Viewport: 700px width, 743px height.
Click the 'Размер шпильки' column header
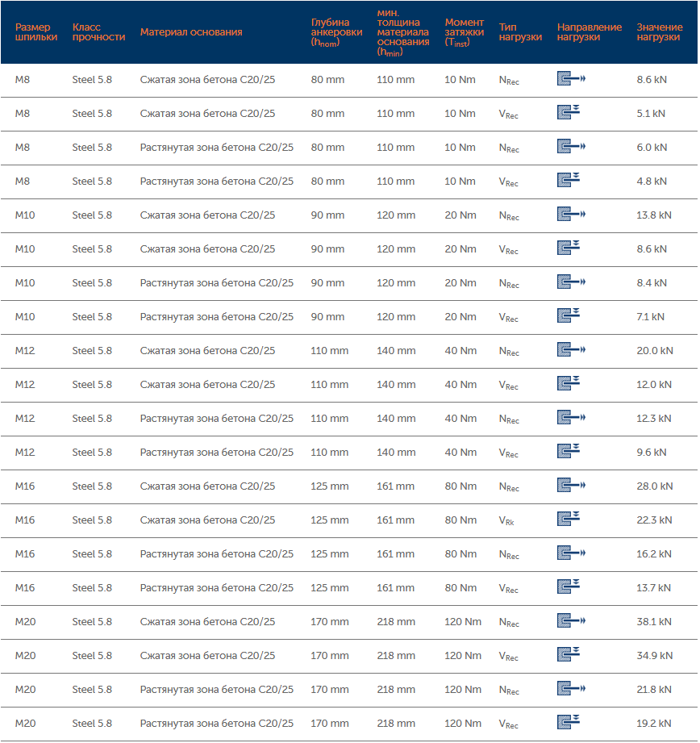(36, 32)
